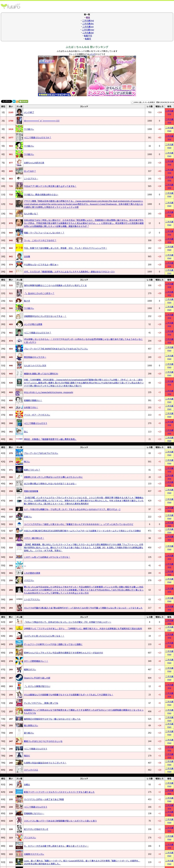
Task: Open the メンテが明ける表情 thread
Action: 33,324
